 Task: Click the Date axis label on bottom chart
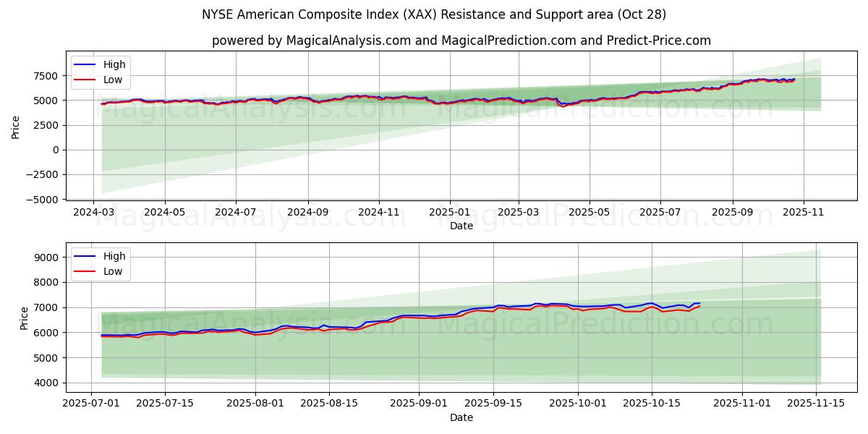463,417
